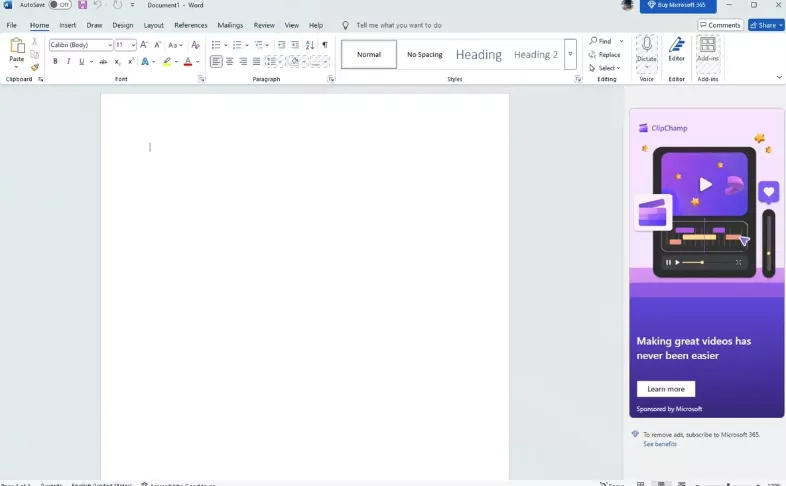Image resolution: width=786 pixels, height=486 pixels.
Task: Click Increase Indent icon
Action: pyautogui.click(x=295, y=45)
